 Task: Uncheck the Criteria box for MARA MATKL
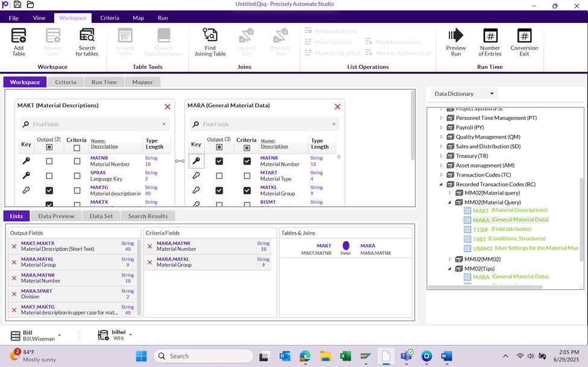(247, 190)
